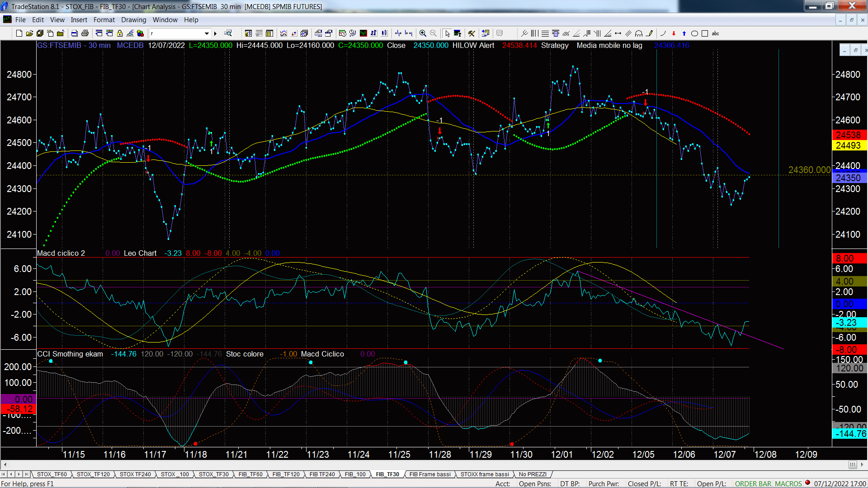Click the New document icon
Image resolution: width=868 pixels, height=488 pixels.
19,33
